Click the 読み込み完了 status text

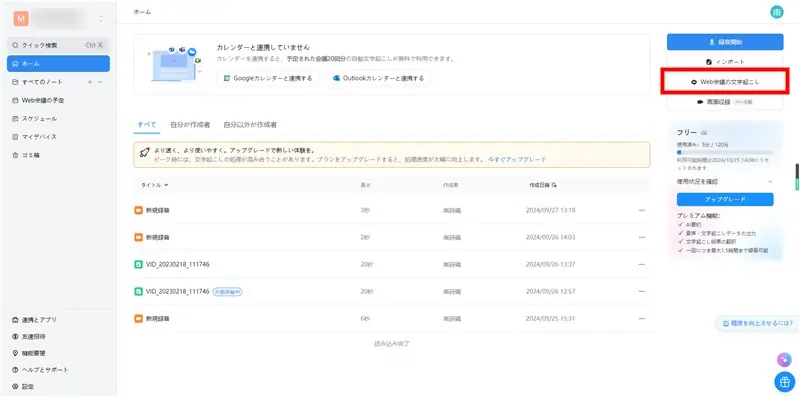click(392, 343)
